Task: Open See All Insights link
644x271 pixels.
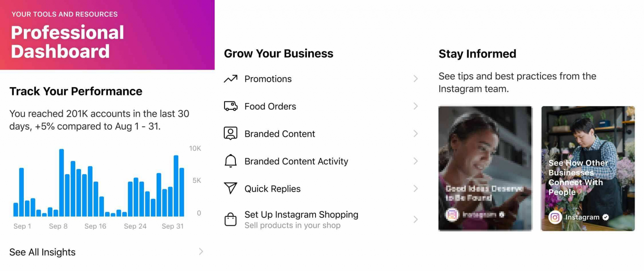Action: click(43, 252)
